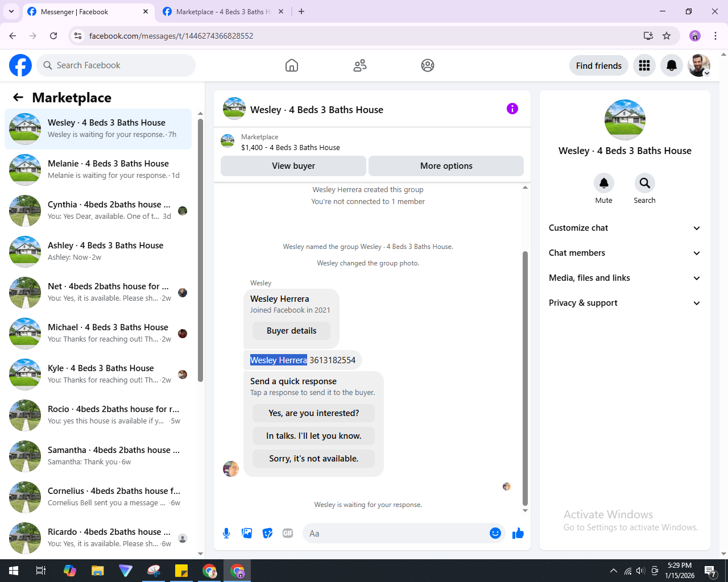
Task: Expand Privacy & support section
Action: pos(624,303)
